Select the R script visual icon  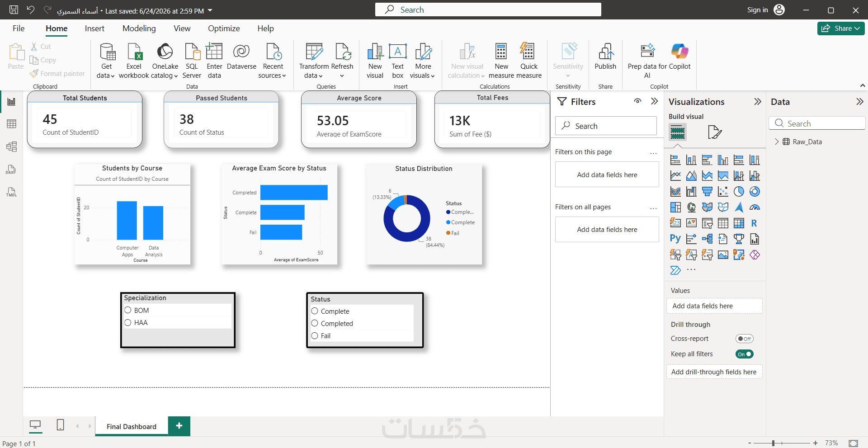coord(755,223)
